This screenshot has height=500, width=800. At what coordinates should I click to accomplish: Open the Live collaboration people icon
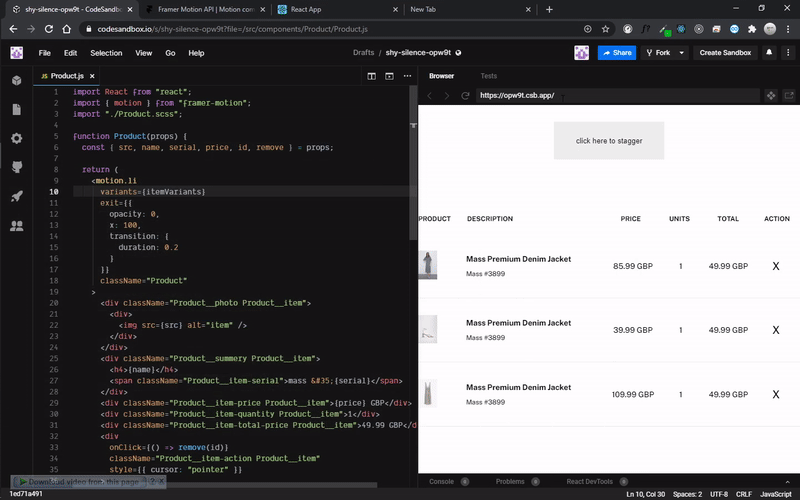[x=17, y=226]
